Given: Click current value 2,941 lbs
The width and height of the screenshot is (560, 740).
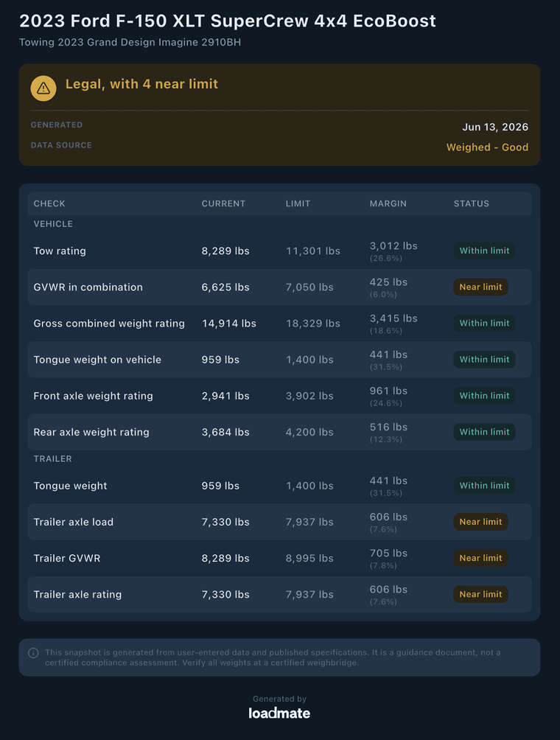Looking at the screenshot, I should pyautogui.click(x=225, y=396).
